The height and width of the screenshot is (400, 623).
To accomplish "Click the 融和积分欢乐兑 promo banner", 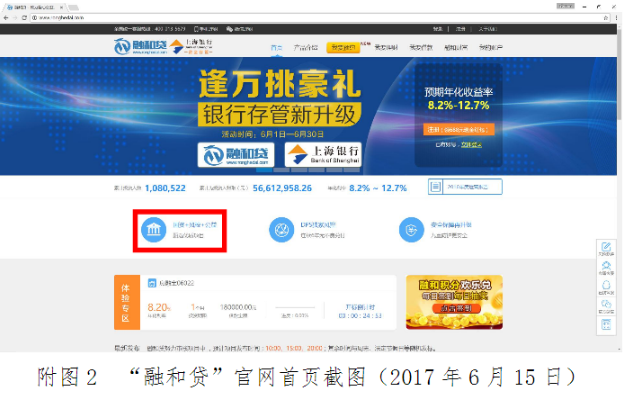I will coord(454,302).
